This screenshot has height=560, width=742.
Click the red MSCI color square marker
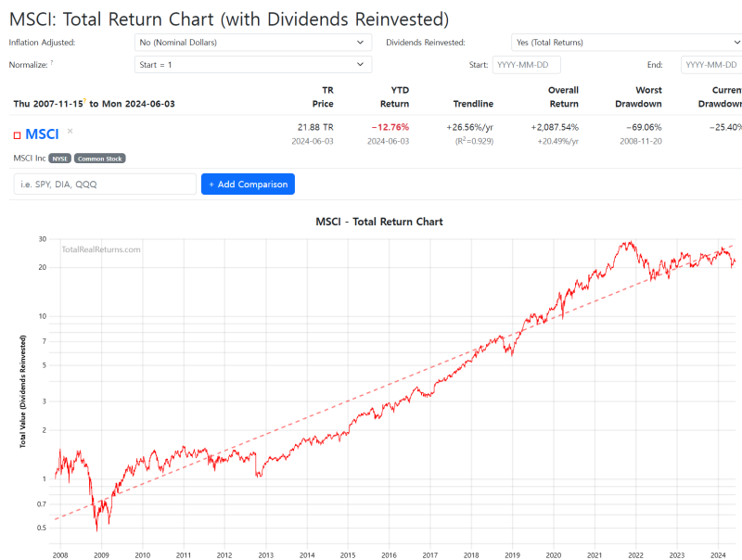pos(17,135)
